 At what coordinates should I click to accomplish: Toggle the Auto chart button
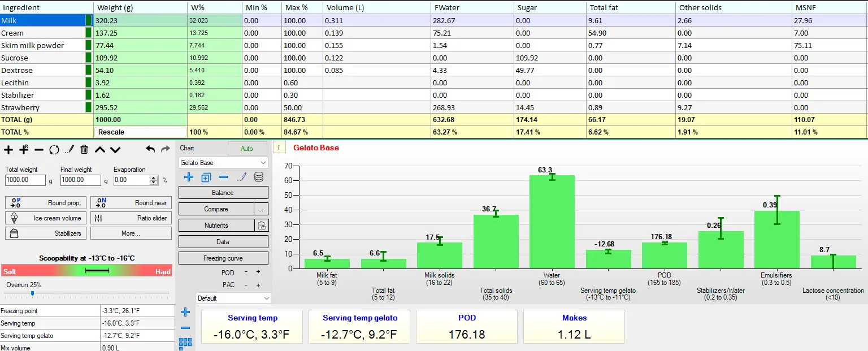[247, 149]
